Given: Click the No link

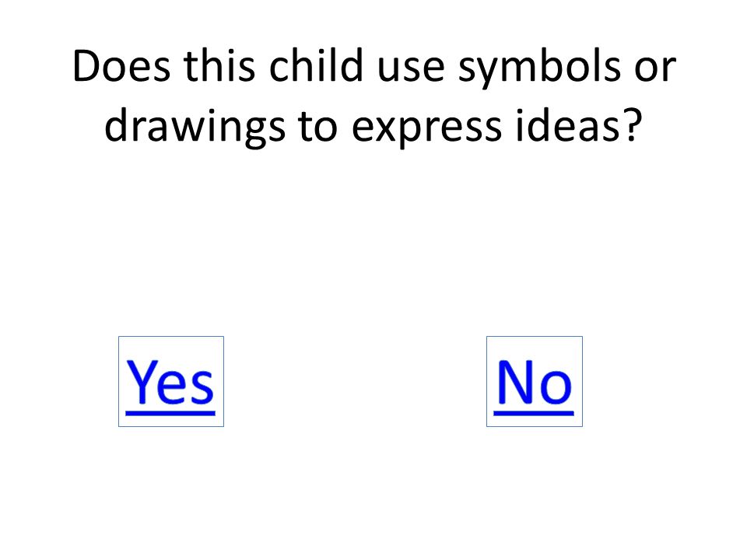Looking at the screenshot, I should tap(534, 382).
